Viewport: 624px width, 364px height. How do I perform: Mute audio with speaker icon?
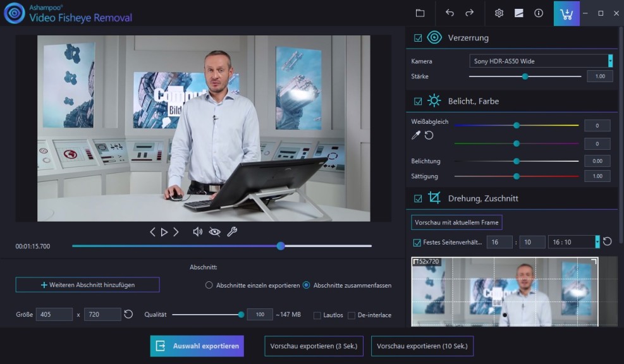[x=197, y=232]
